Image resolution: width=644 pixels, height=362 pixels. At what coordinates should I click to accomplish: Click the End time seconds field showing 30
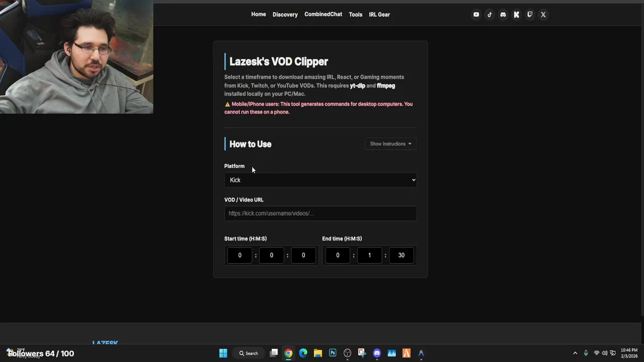(x=401, y=255)
